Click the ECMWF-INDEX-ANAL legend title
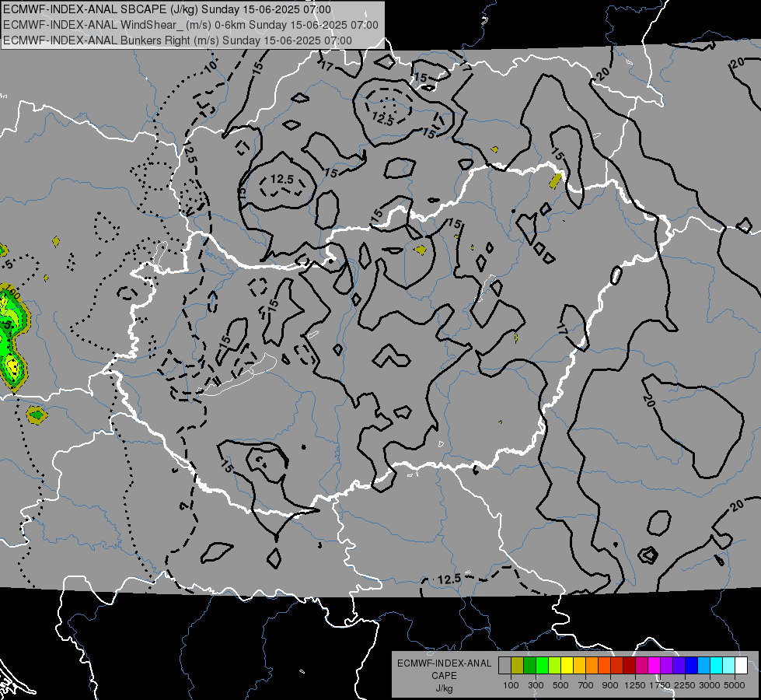 coord(444,663)
